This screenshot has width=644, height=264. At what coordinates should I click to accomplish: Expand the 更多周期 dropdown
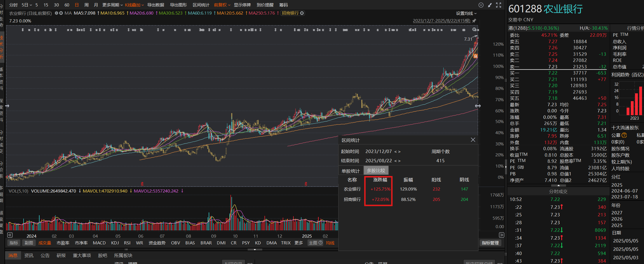pos(112,5)
